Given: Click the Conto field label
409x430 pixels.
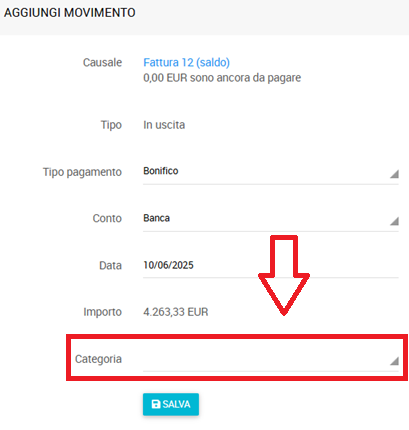Looking at the screenshot, I should tap(107, 218).
